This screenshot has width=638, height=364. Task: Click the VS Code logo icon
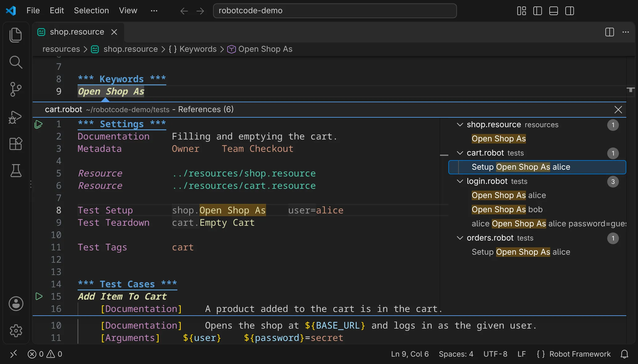click(11, 11)
